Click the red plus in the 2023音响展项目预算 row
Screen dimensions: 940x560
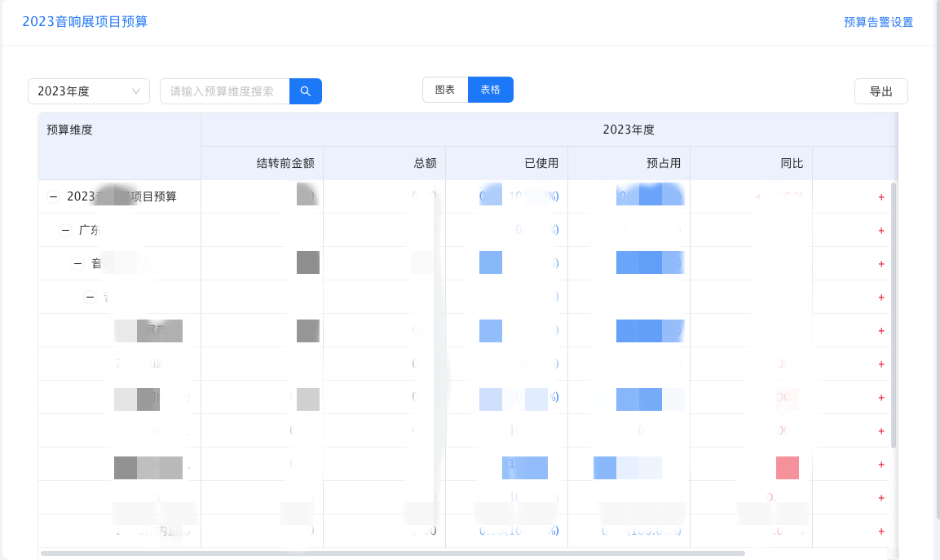(x=880, y=197)
